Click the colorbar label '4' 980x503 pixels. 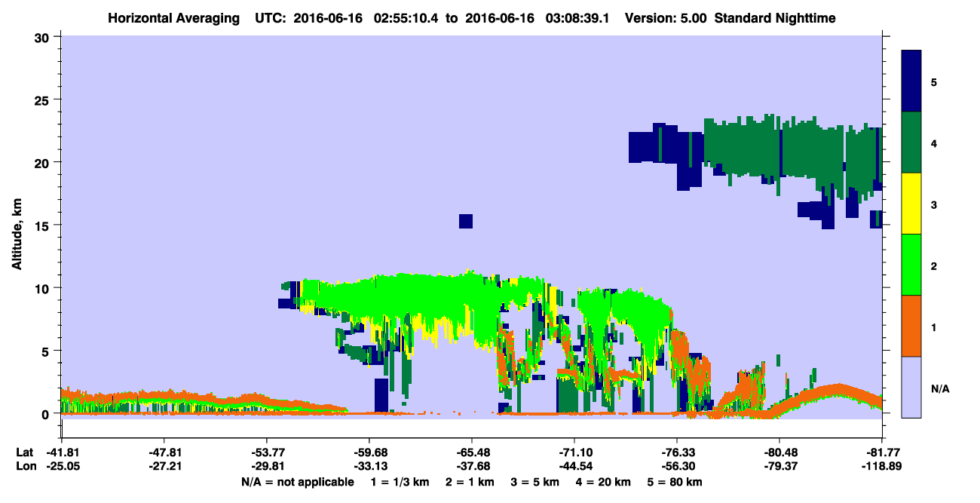click(935, 143)
